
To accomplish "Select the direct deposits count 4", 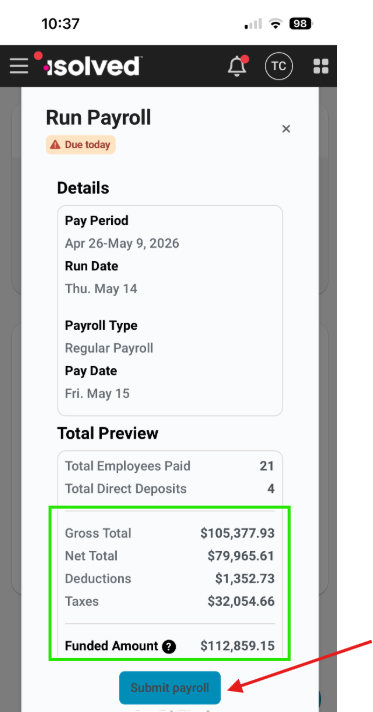I will pyautogui.click(x=271, y=489).
